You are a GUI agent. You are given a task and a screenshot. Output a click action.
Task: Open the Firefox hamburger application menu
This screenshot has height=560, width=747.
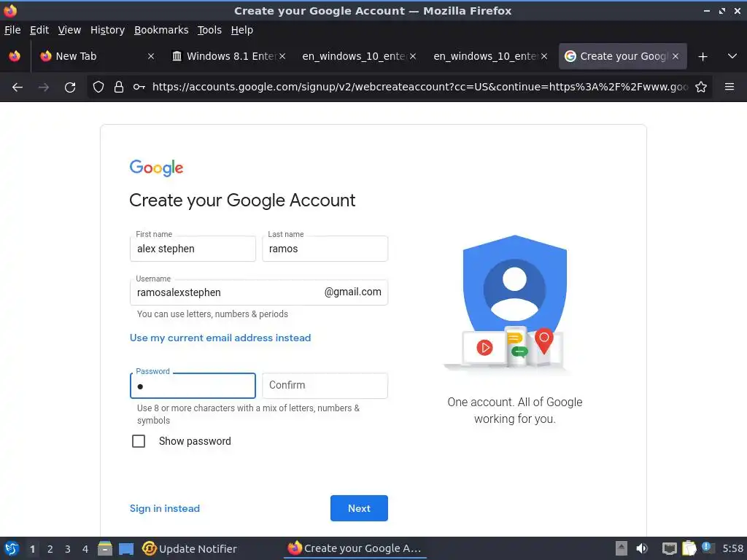point(729,87)
